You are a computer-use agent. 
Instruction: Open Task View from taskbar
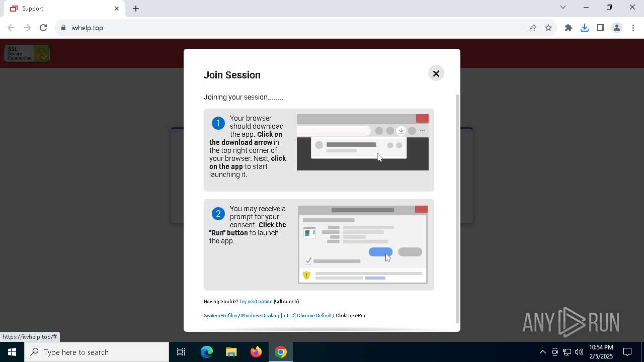181,352
